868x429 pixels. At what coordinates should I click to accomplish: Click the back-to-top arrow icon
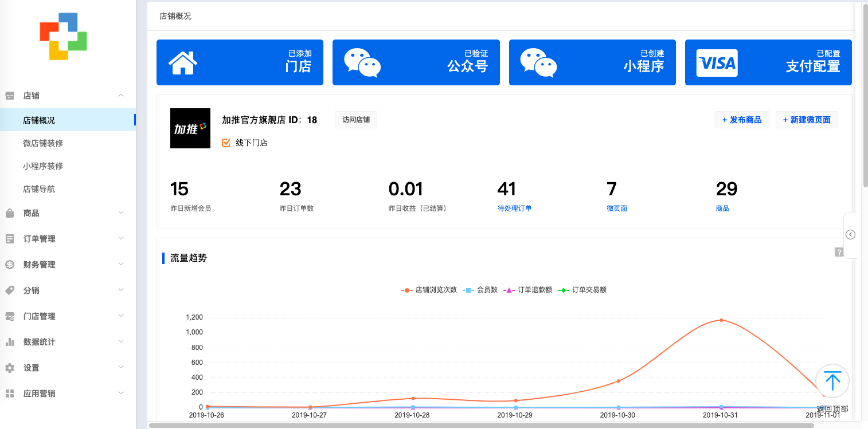(832, 381)
